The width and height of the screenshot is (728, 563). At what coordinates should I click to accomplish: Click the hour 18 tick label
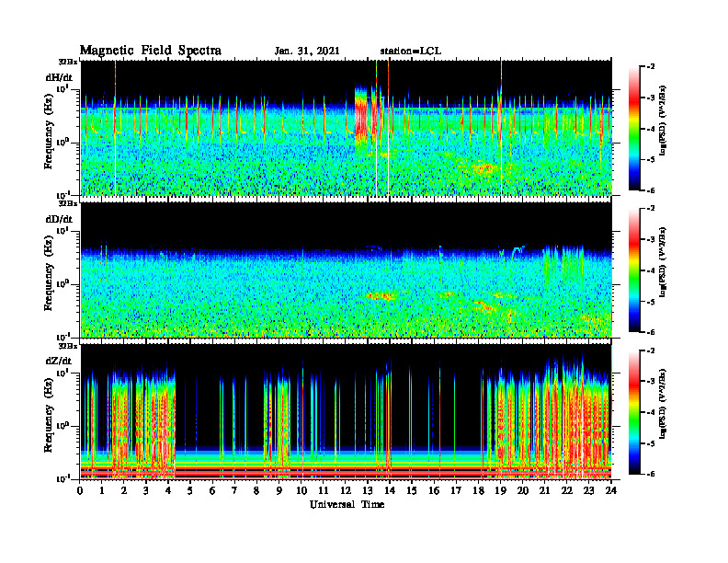click(478, 490)
